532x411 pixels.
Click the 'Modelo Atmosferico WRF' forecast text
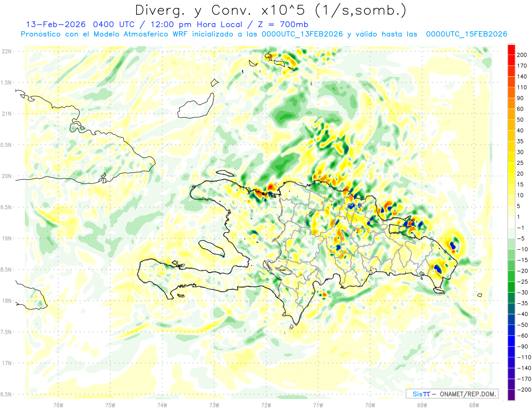click(x=141, y=35)
